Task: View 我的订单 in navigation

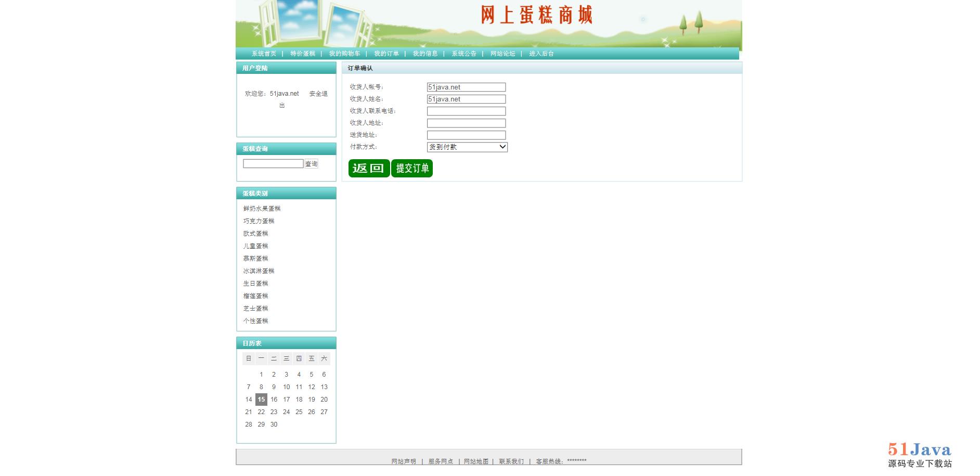Action: (x=386, y=54)
